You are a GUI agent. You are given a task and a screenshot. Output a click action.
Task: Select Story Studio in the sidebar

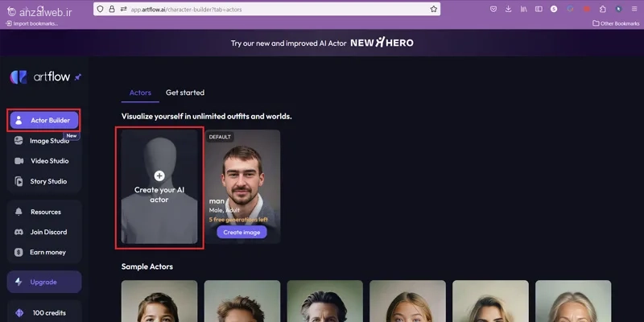(x=44, y=181)
